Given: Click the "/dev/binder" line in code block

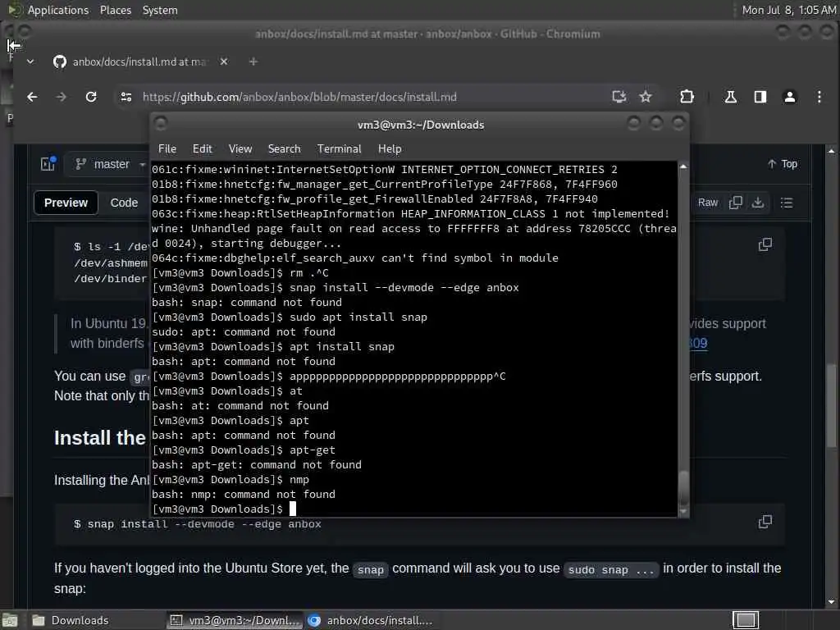Looking at the screenshot, I should 110,279.
